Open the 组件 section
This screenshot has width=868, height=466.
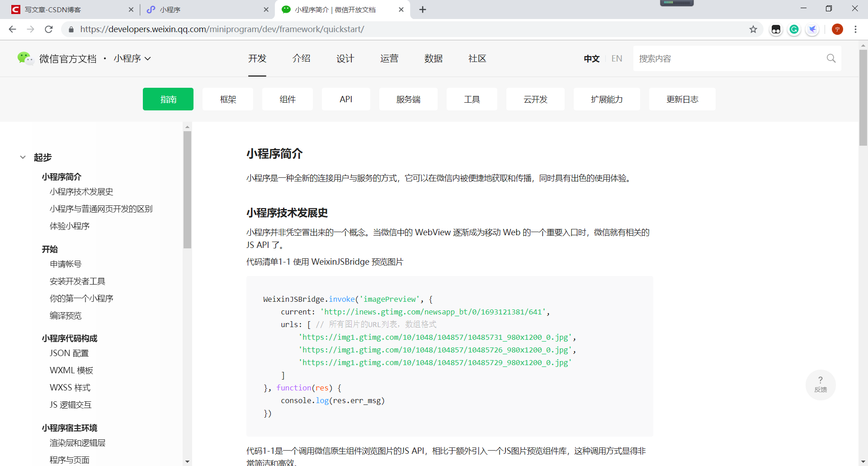[288, 99]
